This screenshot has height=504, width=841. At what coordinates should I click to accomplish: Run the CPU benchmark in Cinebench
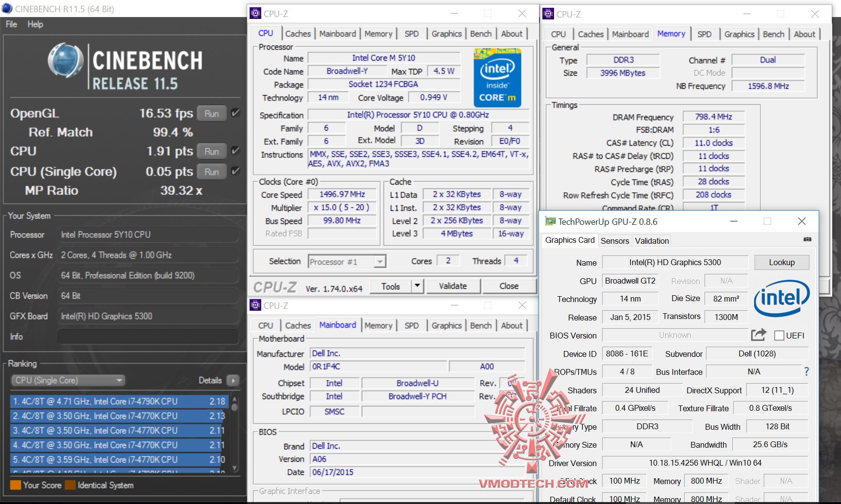point(211,151)
